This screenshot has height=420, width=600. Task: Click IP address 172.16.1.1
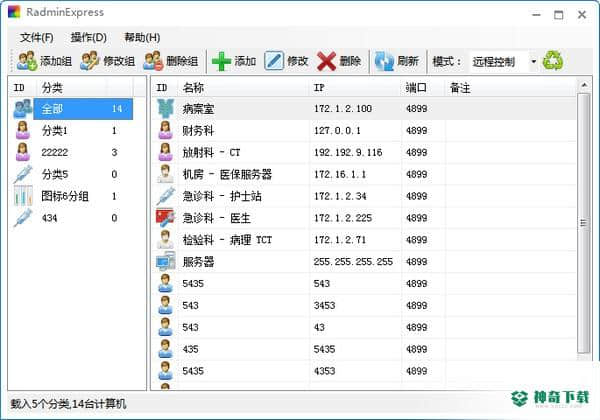[x=340, y=174]
